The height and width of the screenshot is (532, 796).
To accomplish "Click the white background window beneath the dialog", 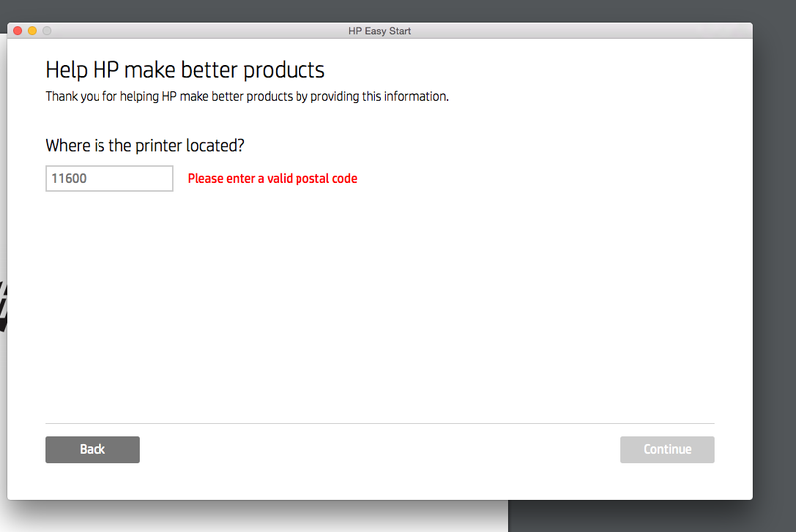I will point(249,517).
